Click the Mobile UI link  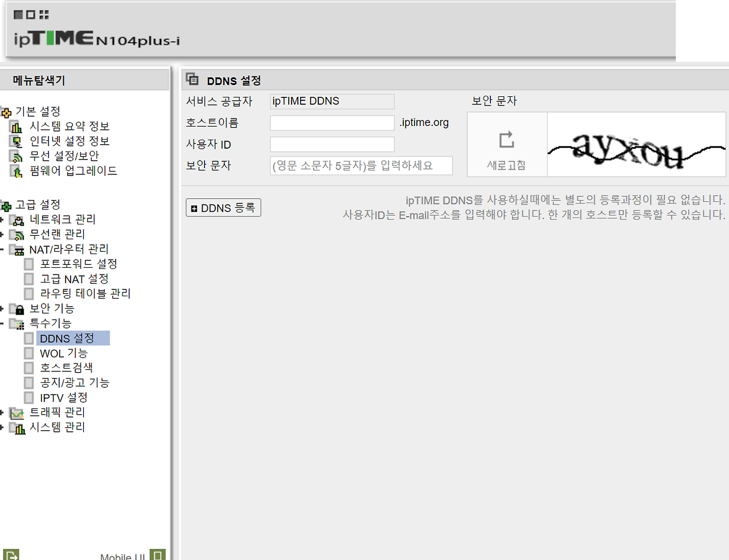(122, 556)
